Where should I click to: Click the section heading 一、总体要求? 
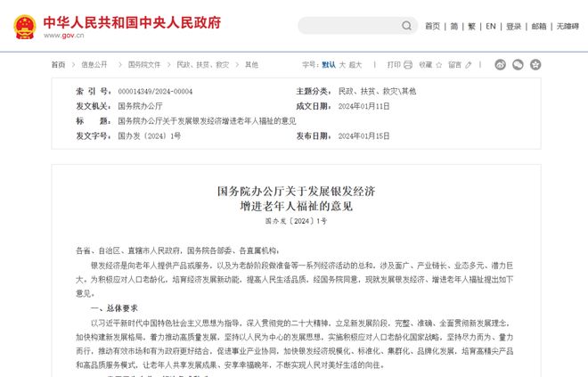coord(114,308)
